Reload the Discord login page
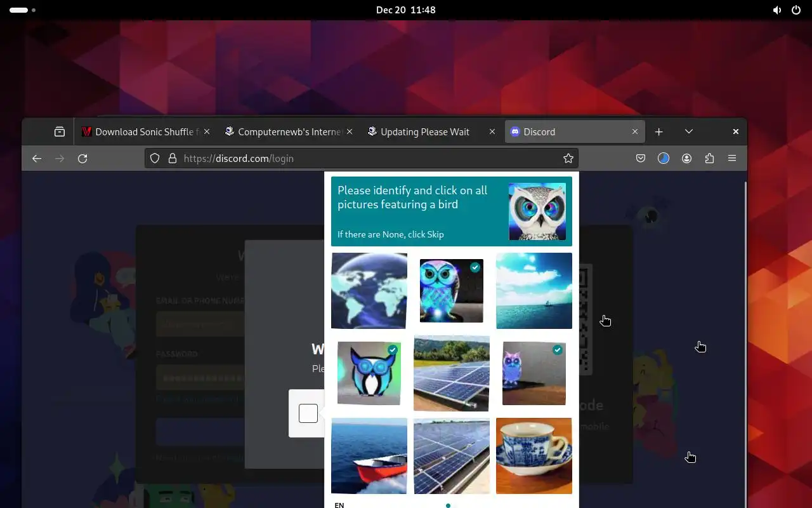This screenshot has width=812, height=508. coord(82,159)
